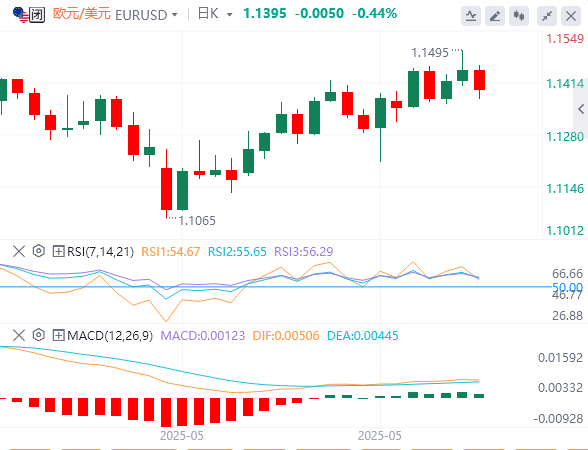Select the pencil drawing tool
Image resolution: width=588 pixels, height=450 pixels.
click(x=495, y=16)
